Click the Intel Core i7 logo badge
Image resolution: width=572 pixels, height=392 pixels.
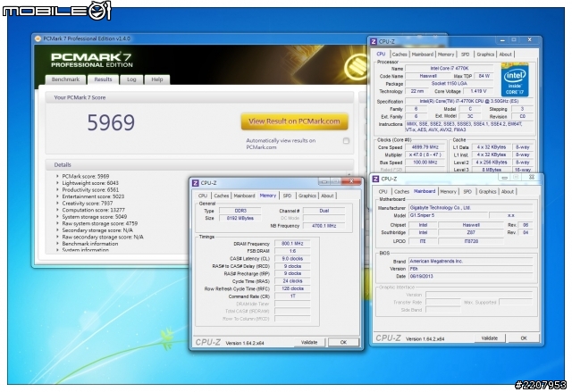tap(515, 79)
